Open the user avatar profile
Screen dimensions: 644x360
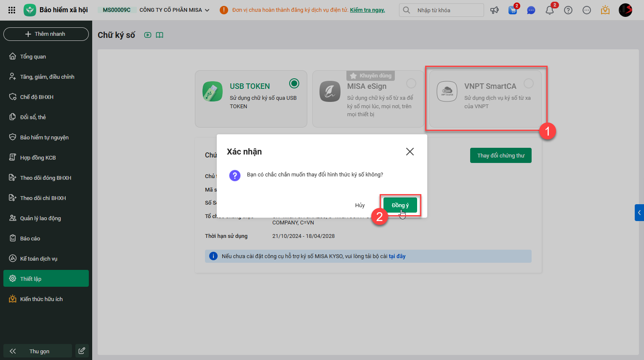625,10
